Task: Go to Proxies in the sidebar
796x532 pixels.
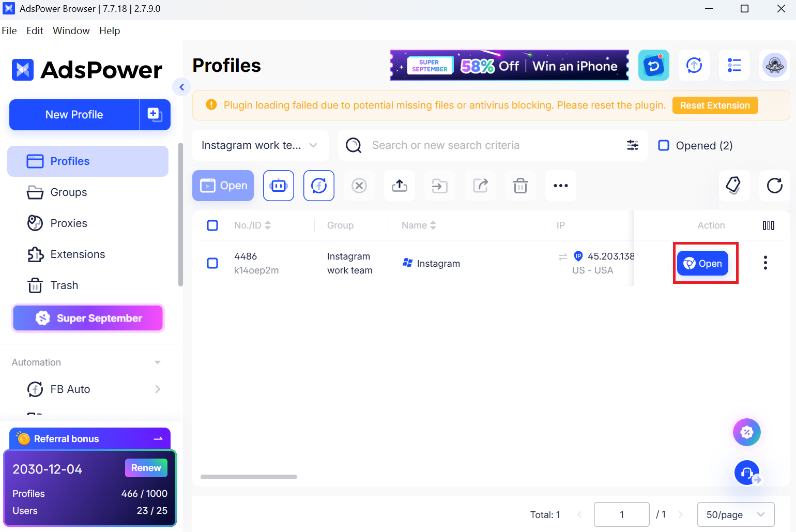Action: [x=88, y=223]
